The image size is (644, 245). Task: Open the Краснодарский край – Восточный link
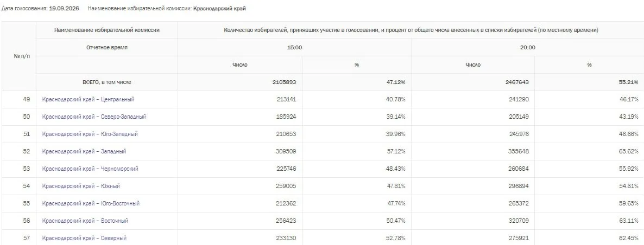click(x=85, y=221)
